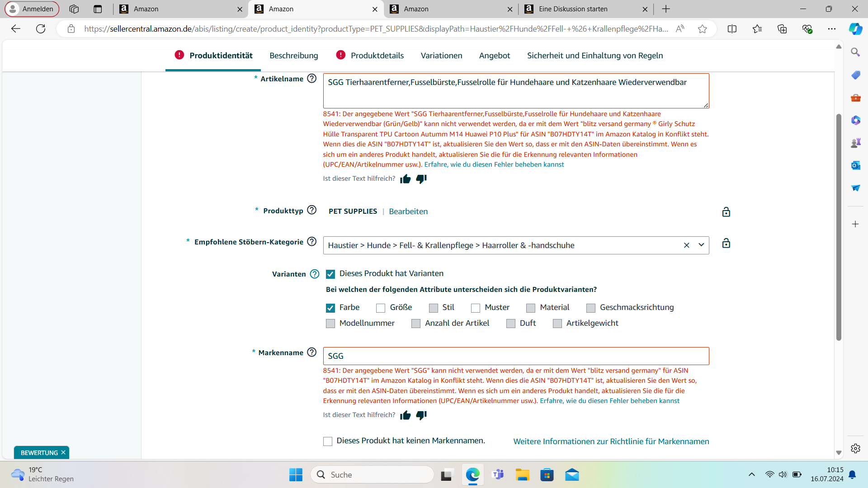Open File Explorer from taskbar
The width and height of the screenshot is (868, 488).
click(523, 475)
